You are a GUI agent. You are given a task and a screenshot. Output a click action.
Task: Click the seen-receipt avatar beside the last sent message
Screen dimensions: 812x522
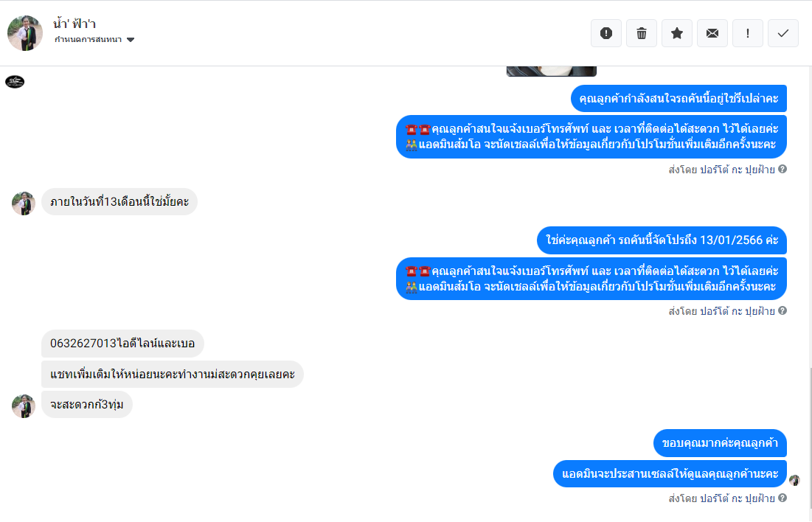pyautogui.click(x=794, y=481)
